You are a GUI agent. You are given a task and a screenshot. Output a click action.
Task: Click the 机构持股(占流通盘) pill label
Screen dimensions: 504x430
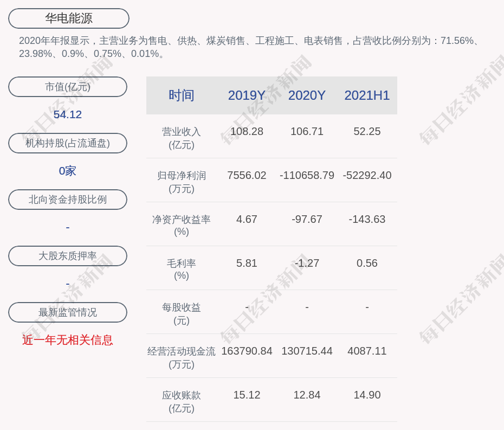[68, 143]
